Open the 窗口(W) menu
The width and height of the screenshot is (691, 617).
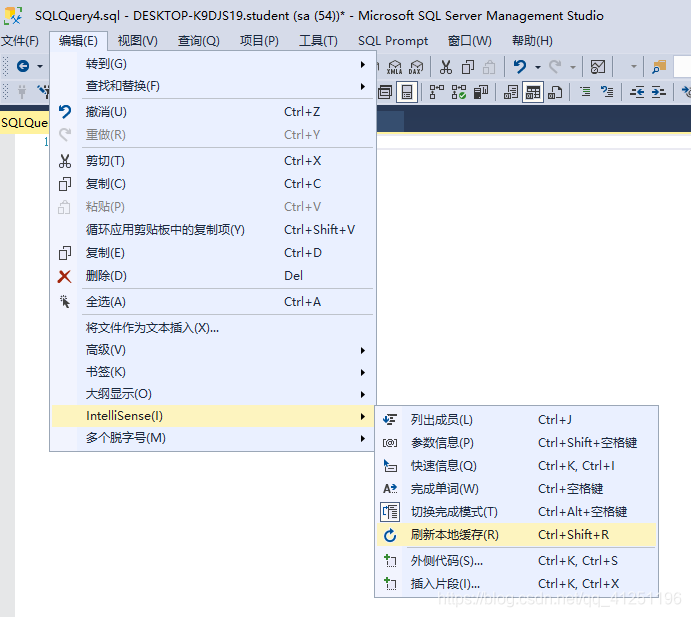(x=470, y=41)
